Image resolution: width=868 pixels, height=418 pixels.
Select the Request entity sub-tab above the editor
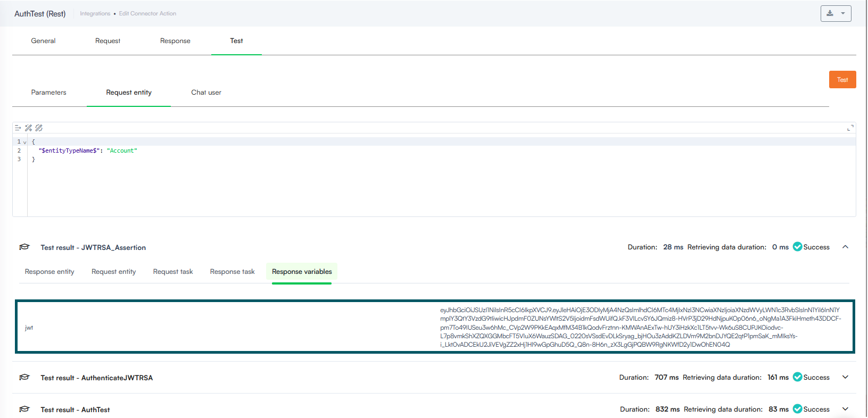point(129,93)
